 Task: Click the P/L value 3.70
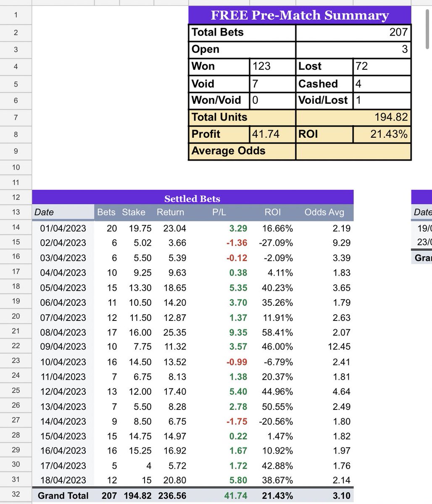pyautogui.click(x=239, y=302)
